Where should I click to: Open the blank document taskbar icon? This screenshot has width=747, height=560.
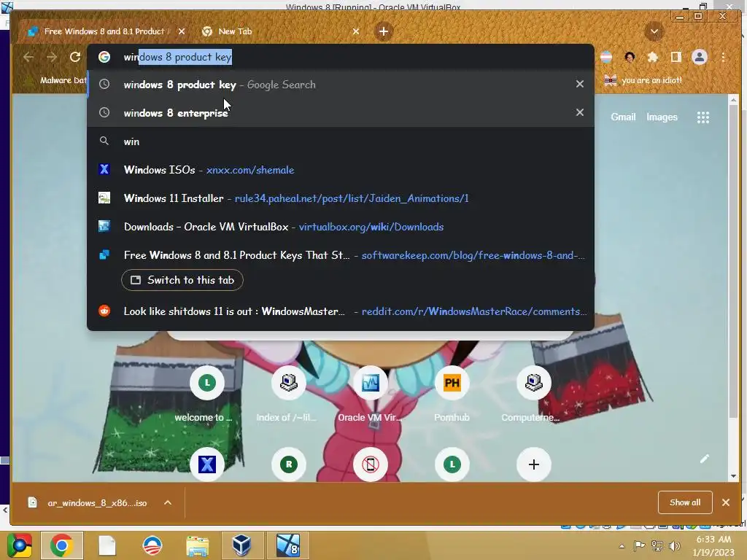pyautogui.click(x=107, y=545)
